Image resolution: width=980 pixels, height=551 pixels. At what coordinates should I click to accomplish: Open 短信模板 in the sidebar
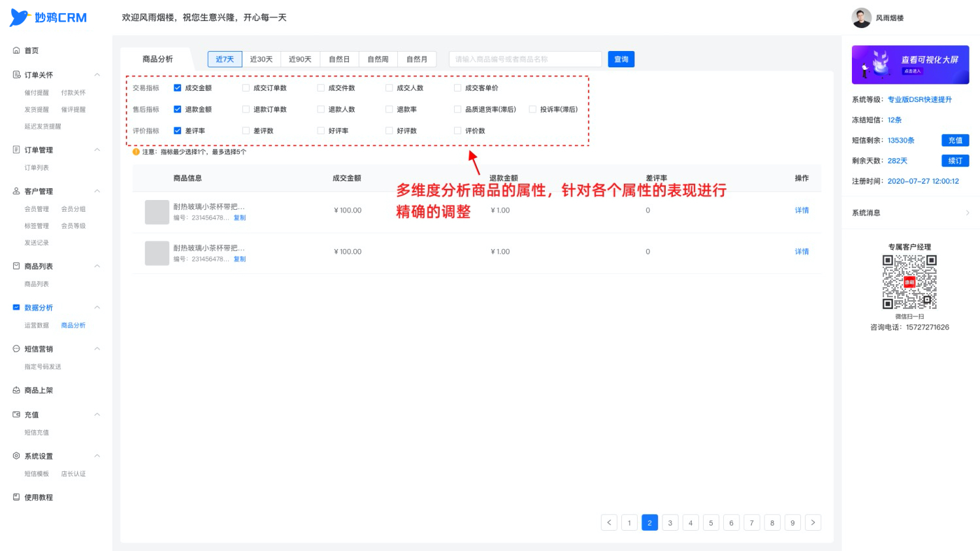37,473
